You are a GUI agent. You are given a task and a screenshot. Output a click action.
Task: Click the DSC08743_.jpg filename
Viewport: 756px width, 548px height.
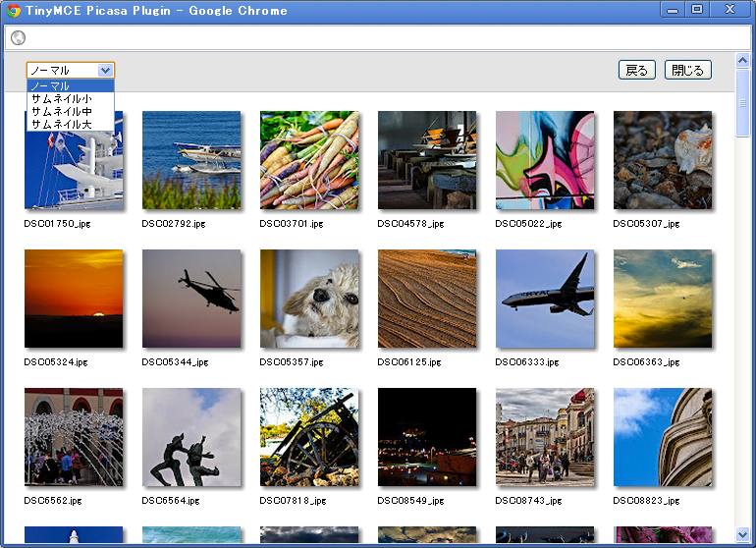pyautogui.click(x=528, y=501)
